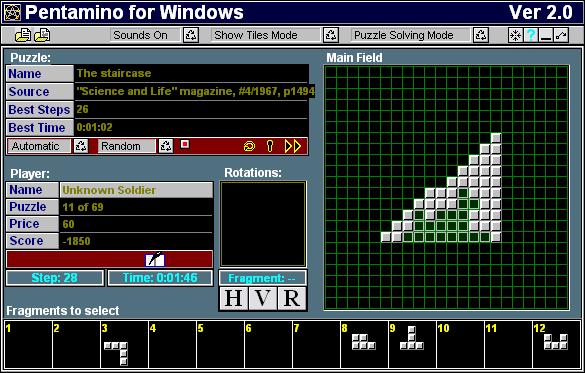The image size is (585, 373).
Task: Toggle the Sounds On cycle button
Action: pos(191,35)
